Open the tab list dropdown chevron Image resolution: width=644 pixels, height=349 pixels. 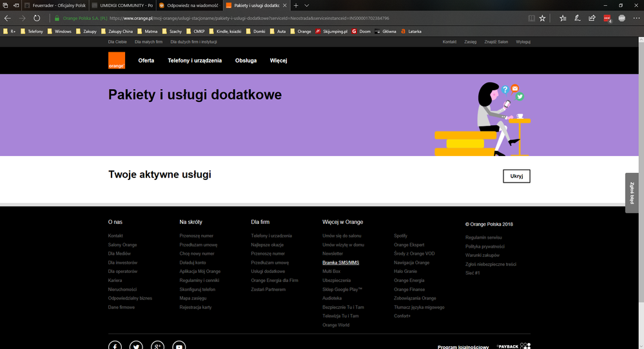click(x=307, y=5)
